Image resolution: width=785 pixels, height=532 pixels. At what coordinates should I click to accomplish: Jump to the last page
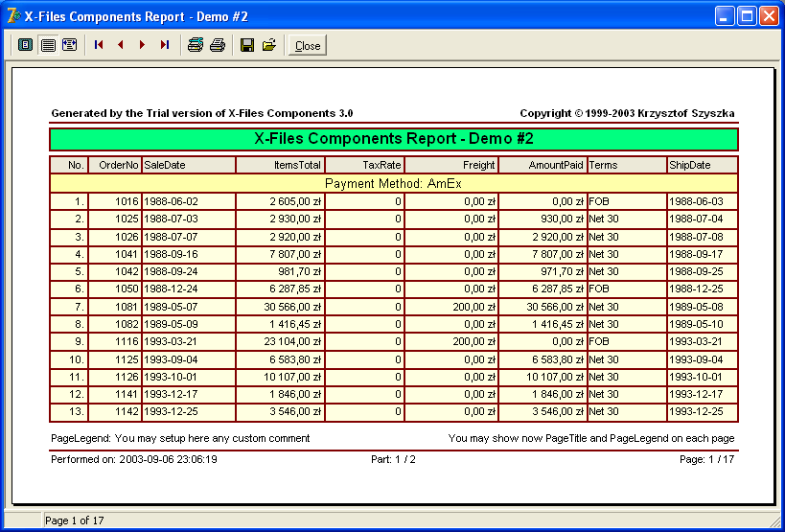tap(165, 45)
